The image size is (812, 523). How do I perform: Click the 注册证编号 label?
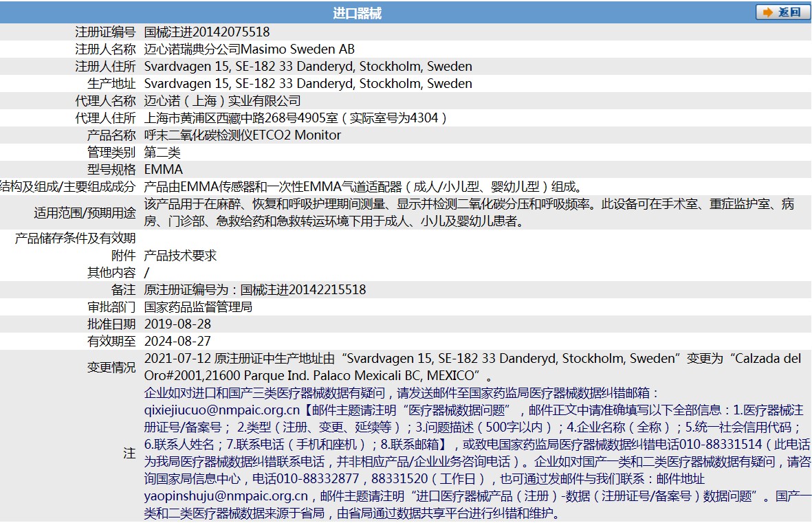(105, 32)
